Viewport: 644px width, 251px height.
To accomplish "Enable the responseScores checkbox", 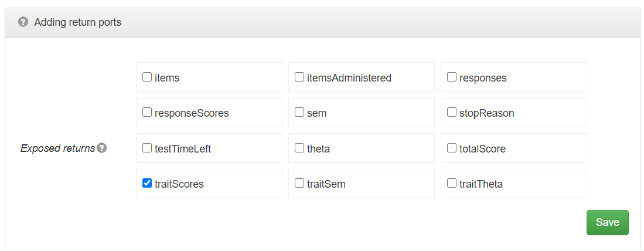I will (147, 112).
